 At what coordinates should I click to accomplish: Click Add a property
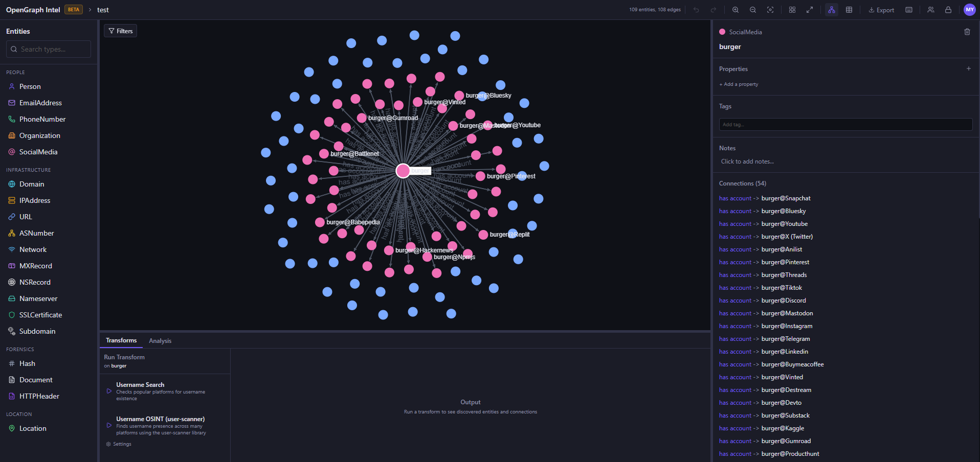739,84
